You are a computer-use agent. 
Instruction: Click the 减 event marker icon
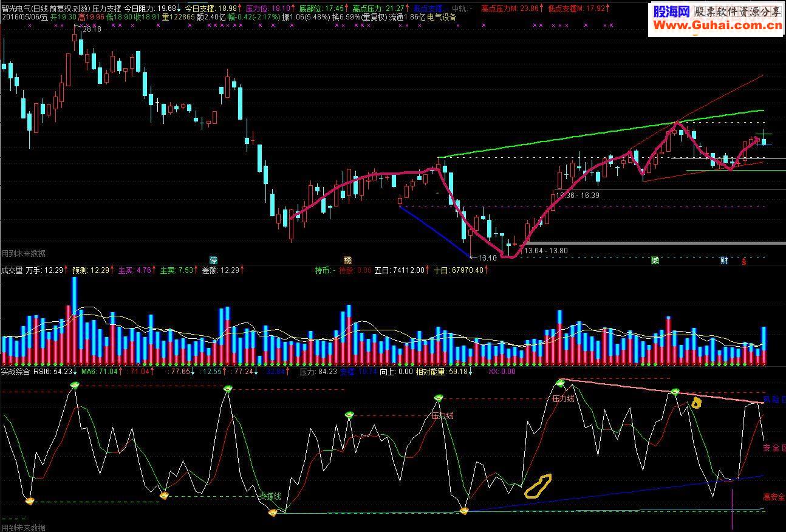(x=655, y=260)
